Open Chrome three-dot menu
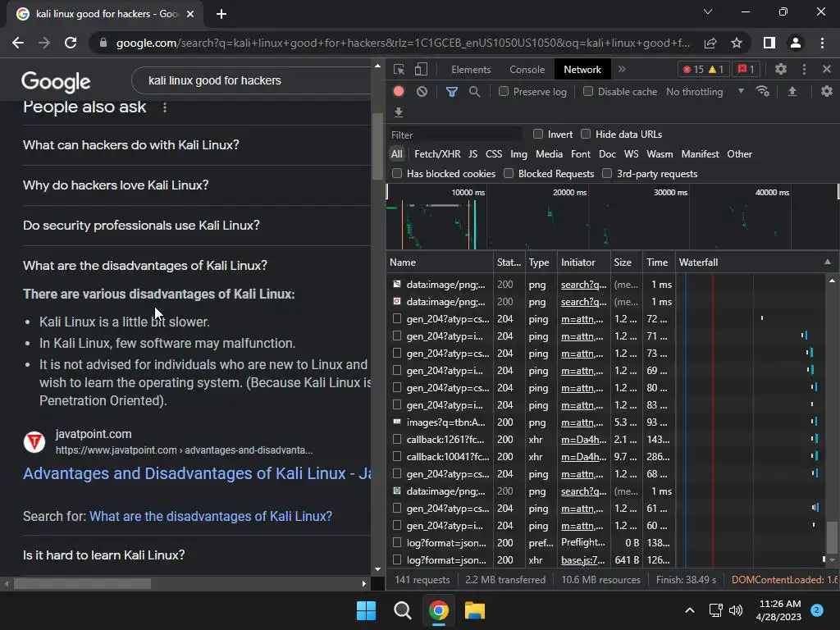 pyautogui.click(x=822, y=43)
